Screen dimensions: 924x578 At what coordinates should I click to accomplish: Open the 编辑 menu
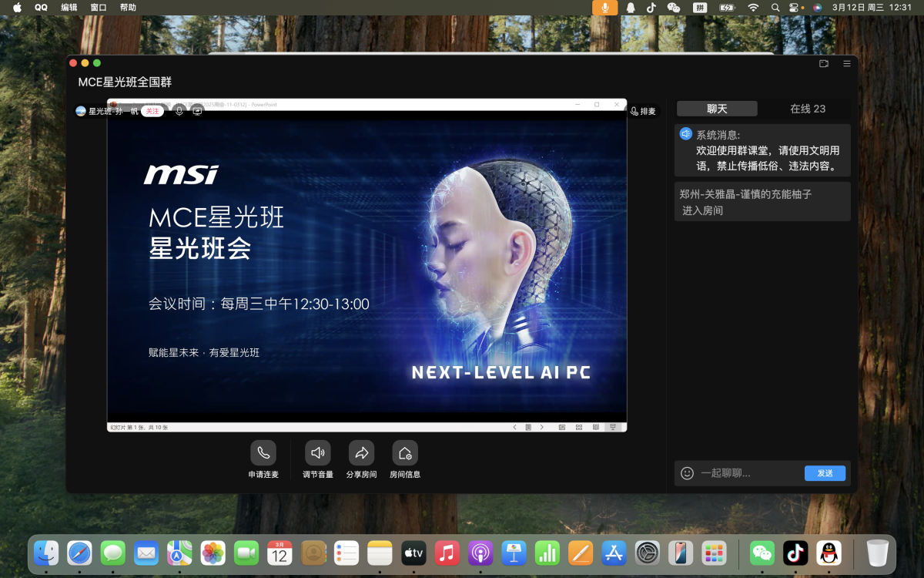[x=69, y=7]
